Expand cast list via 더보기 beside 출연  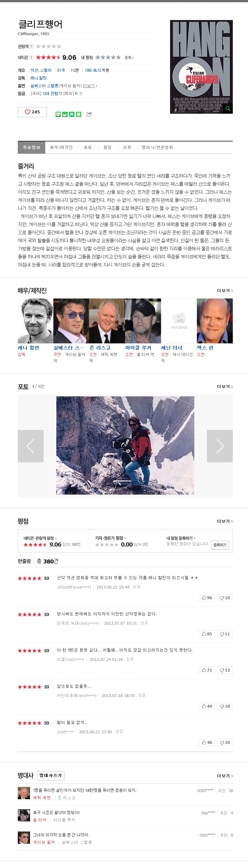[90, 86]
